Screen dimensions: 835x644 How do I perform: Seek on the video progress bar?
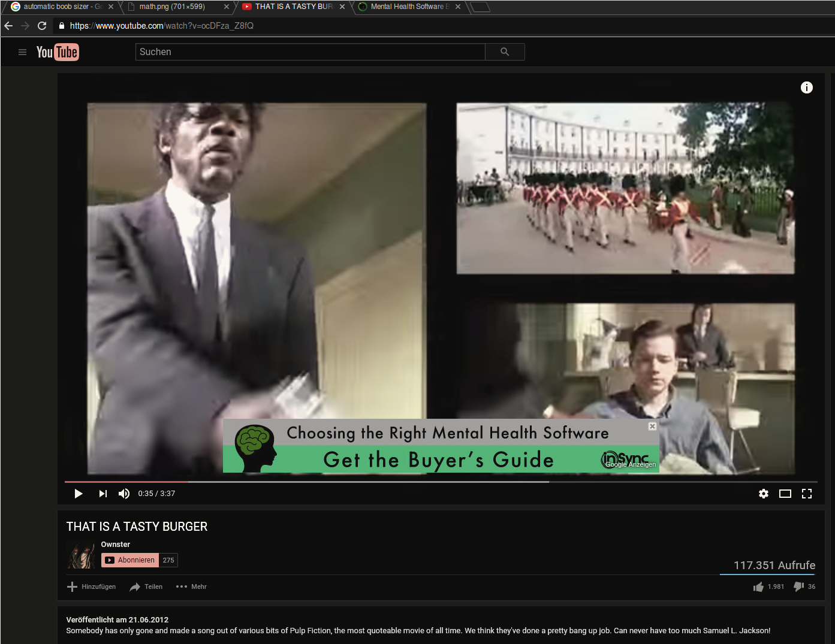click(441, 482)
